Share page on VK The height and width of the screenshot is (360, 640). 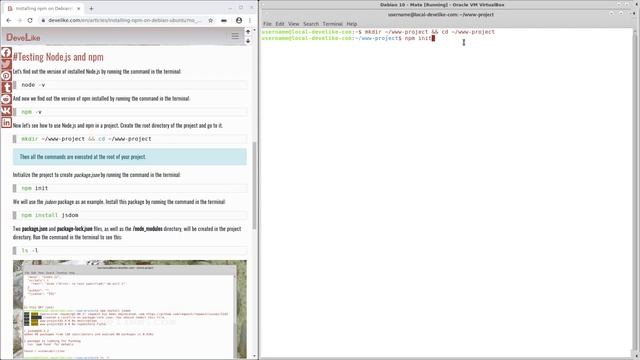coord(6,111)
